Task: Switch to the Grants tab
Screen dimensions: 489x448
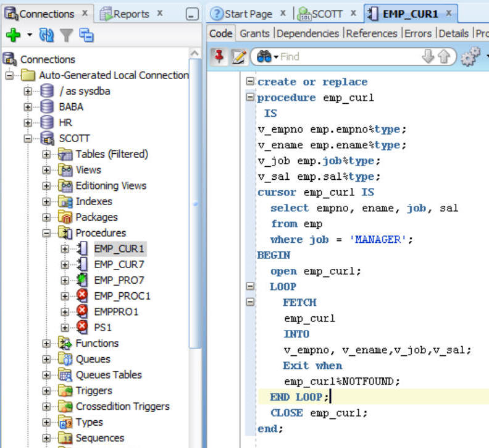Action: click(256, 33)
